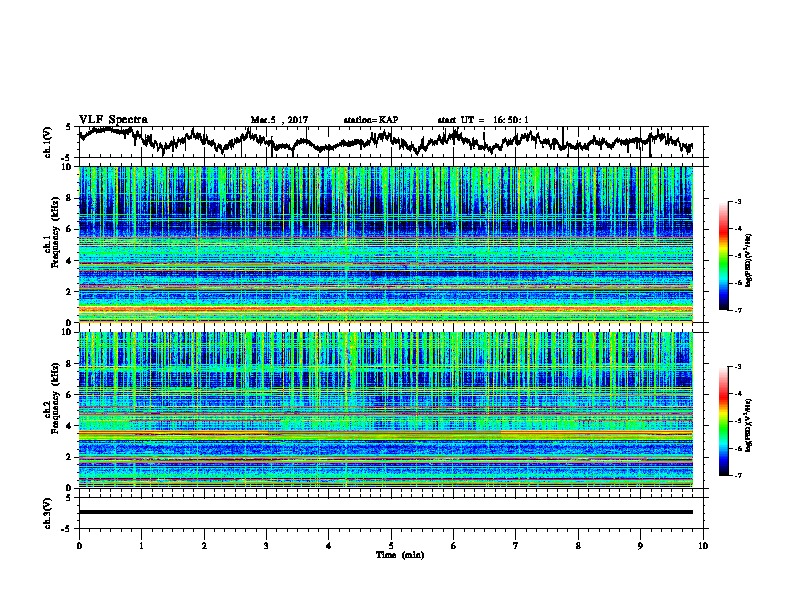Viewport: 792px width, 612px height.
Task: Click time axis tick label '7'
Action: [x=516, y=546]
